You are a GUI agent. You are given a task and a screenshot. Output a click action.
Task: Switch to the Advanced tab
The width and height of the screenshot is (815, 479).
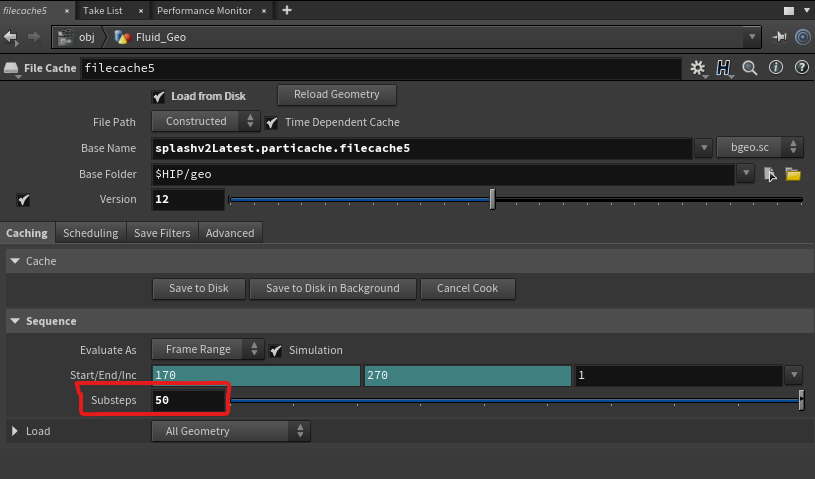[x=230, y=233]
